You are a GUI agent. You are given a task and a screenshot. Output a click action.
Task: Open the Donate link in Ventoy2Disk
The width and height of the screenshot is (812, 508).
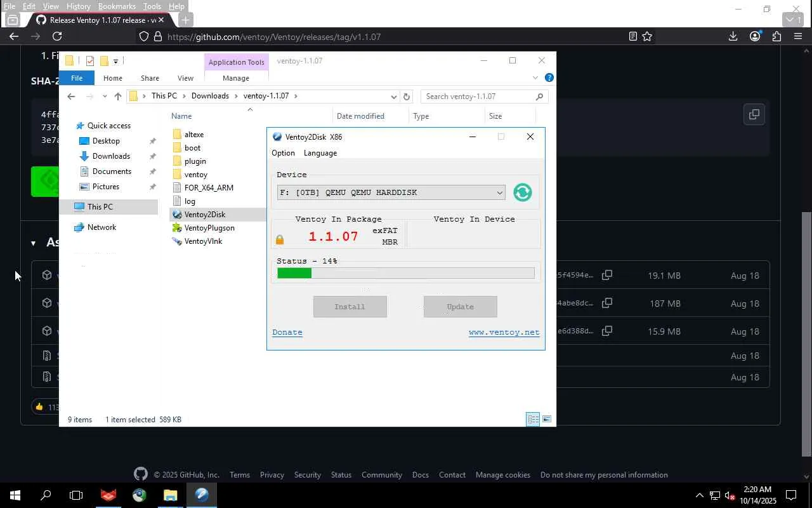pos(287,332)
